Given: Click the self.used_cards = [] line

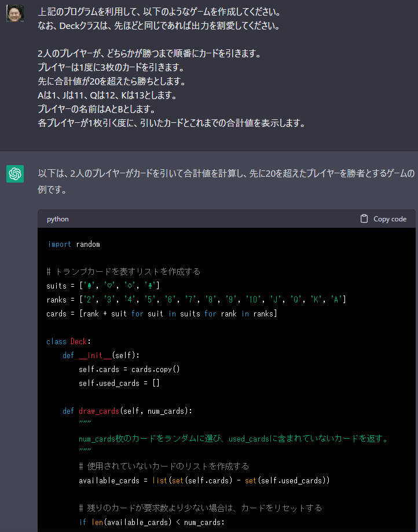Looking at the screenshot, I should coord(119,384).
